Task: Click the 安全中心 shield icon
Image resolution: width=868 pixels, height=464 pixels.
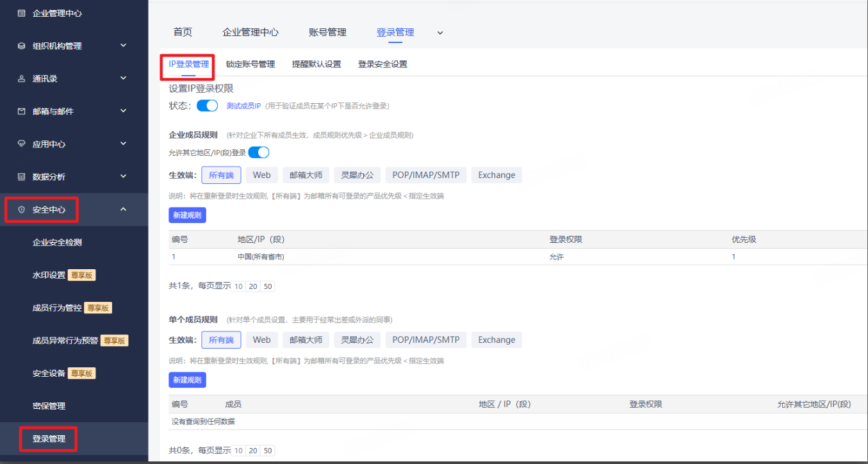Action: tap(21, 210)
